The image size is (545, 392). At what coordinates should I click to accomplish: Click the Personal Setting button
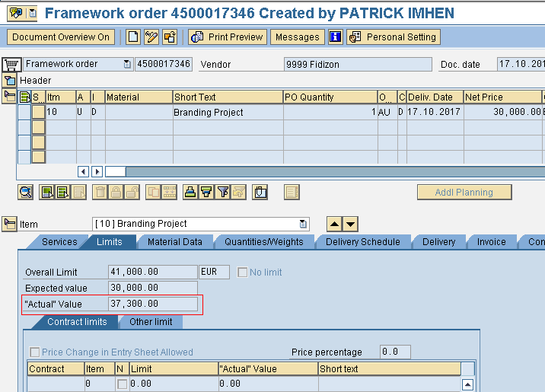pos(394,37)
